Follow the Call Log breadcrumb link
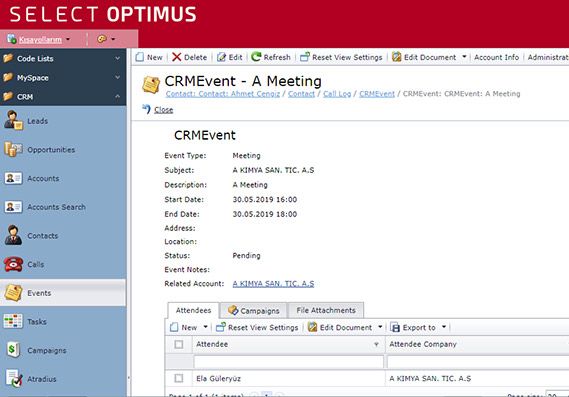Image resolution: width=569 pixels, height=397 pixels. pyautogui.click(x=337, y=94)
